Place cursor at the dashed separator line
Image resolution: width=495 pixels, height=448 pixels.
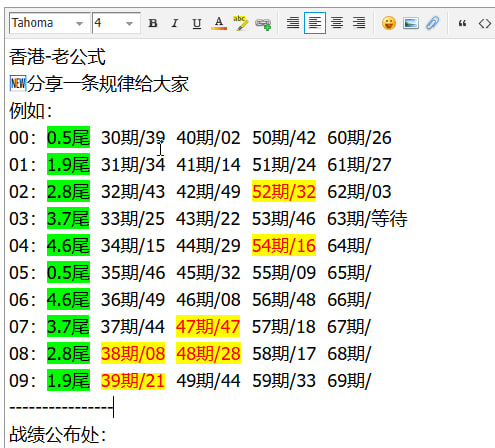tap(61, 407)
